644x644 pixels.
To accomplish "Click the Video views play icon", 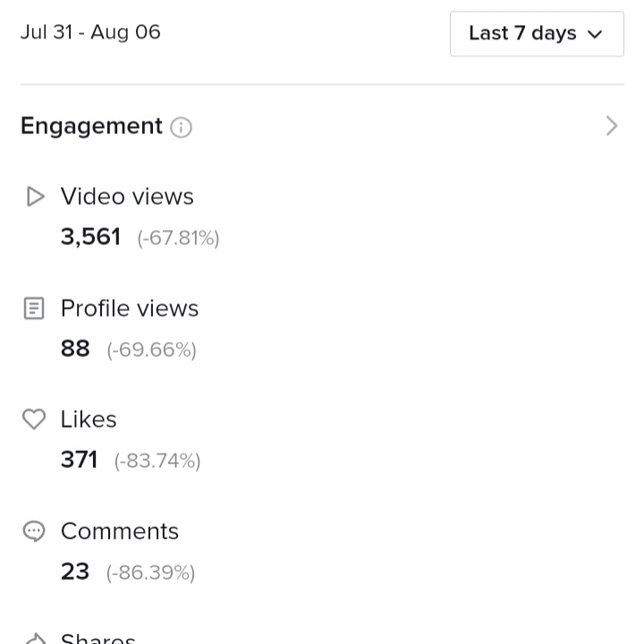I will click(35, 196).
